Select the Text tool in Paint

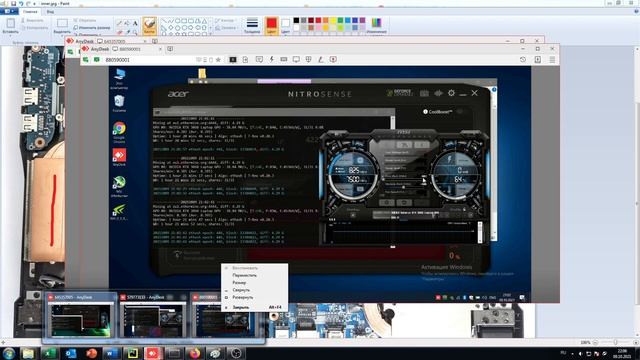point(135,23)
